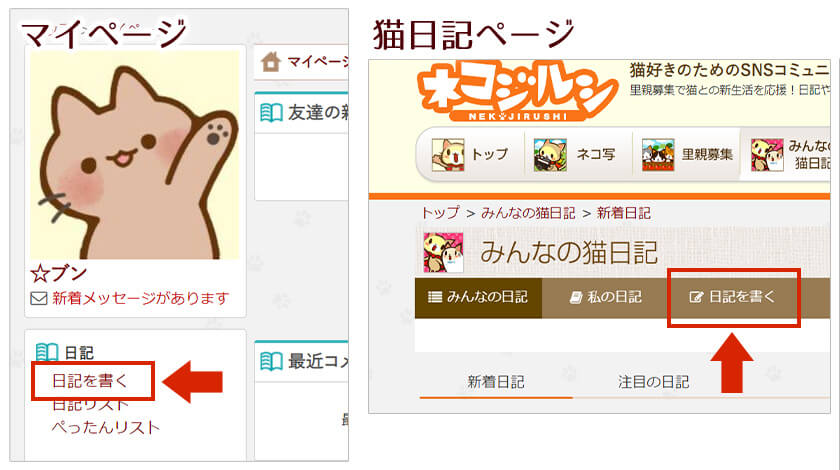Click the envelope icon for new messages
Image resolution: width=840 pixels, height=470 pixels.
(39, 298)
